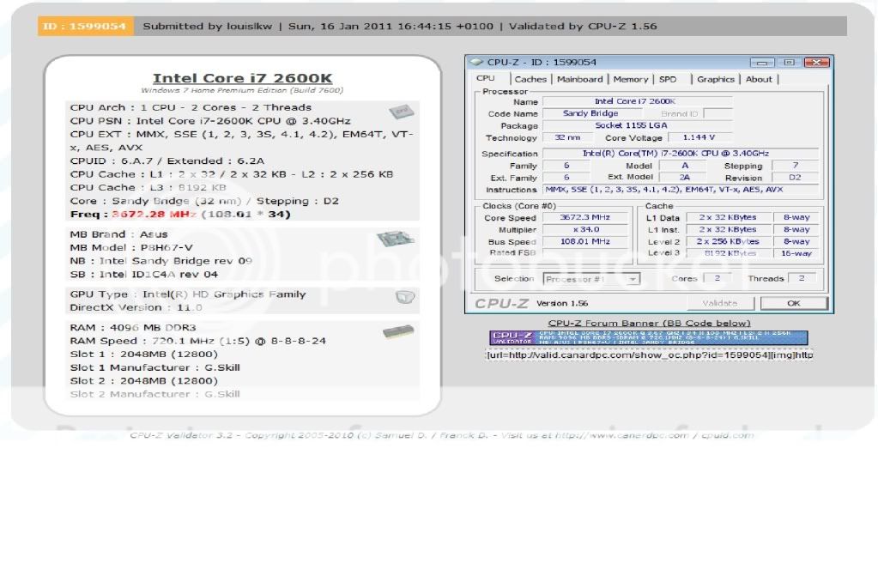Maximize the CPU-Z window
The height and width of the screenshot is (588, 878).
[x=787, y=63]
